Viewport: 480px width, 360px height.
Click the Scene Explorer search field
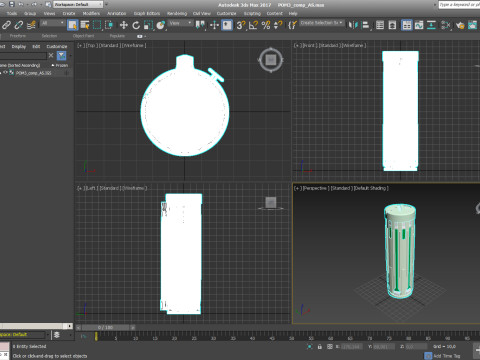22,56
